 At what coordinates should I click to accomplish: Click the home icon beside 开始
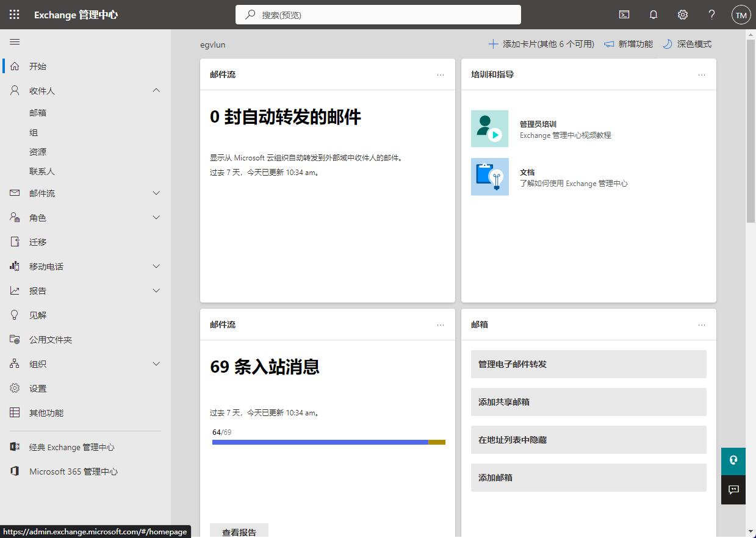click(15, 66)
